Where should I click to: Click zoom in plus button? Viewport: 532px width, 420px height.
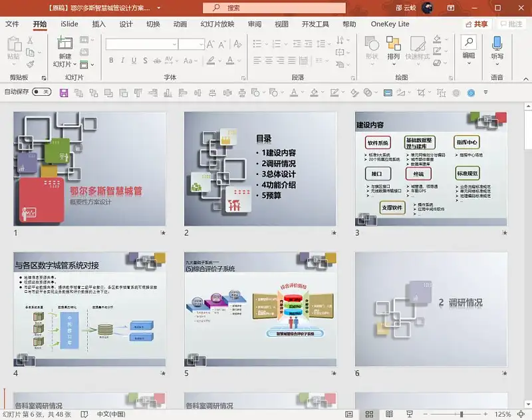coord(485,414)
